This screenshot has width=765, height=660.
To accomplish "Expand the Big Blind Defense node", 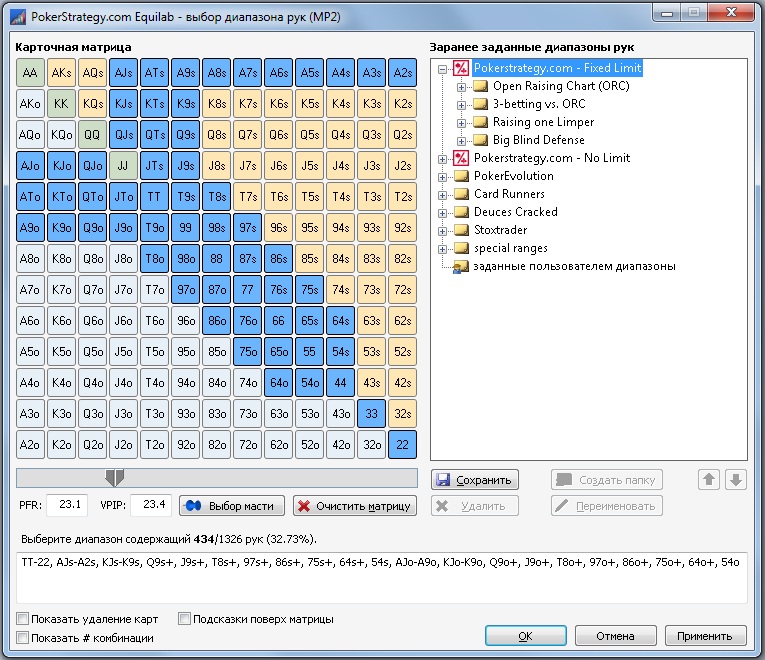I will [461, 141].
